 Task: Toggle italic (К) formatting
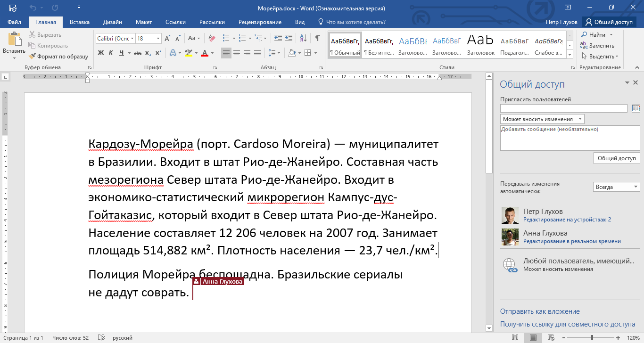tap(111, 53)
